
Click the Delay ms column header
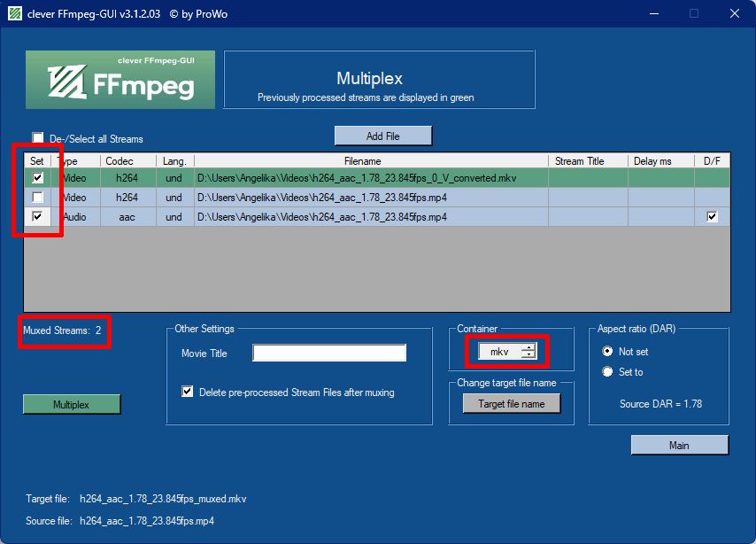(661, 160)
